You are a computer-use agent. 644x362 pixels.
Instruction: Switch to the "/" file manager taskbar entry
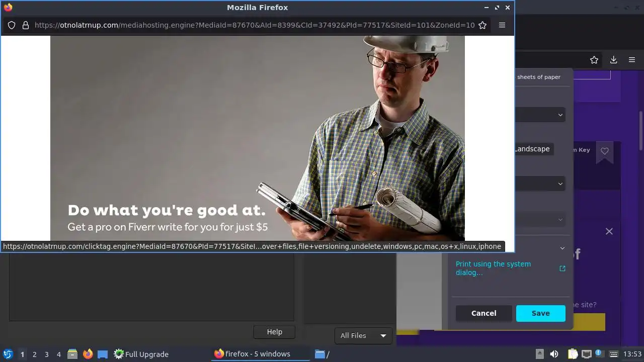[x=322, y=354]
